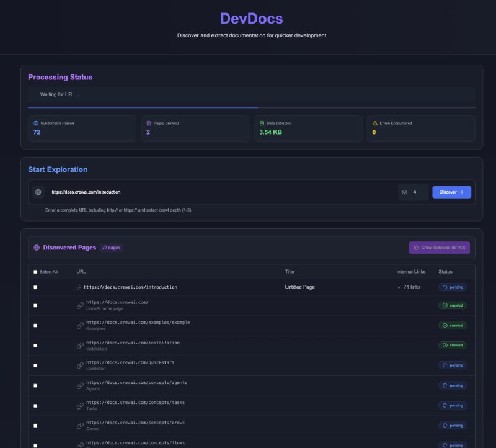Click the Discovered Pages globe icon

(x=37, y=247)
